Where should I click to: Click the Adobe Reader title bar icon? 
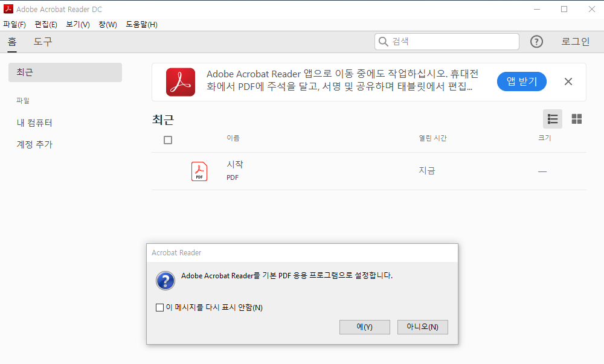click(x=8, y=9)
